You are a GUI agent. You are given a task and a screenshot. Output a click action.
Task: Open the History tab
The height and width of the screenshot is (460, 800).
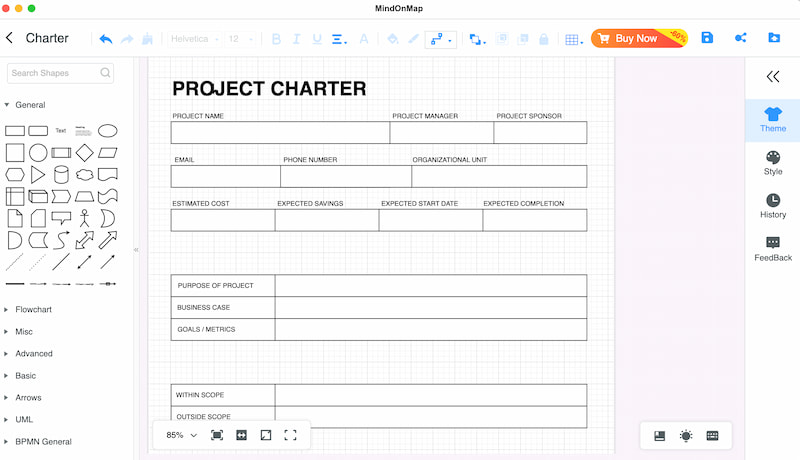(x=773, y=206)
